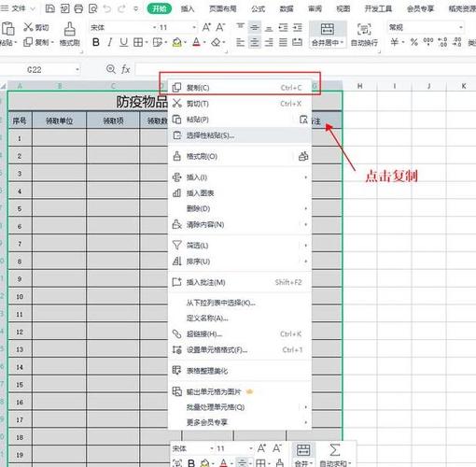Open the Insert ribbon tab
Viewport: 476px width, 467px height.
click(188, 8)
